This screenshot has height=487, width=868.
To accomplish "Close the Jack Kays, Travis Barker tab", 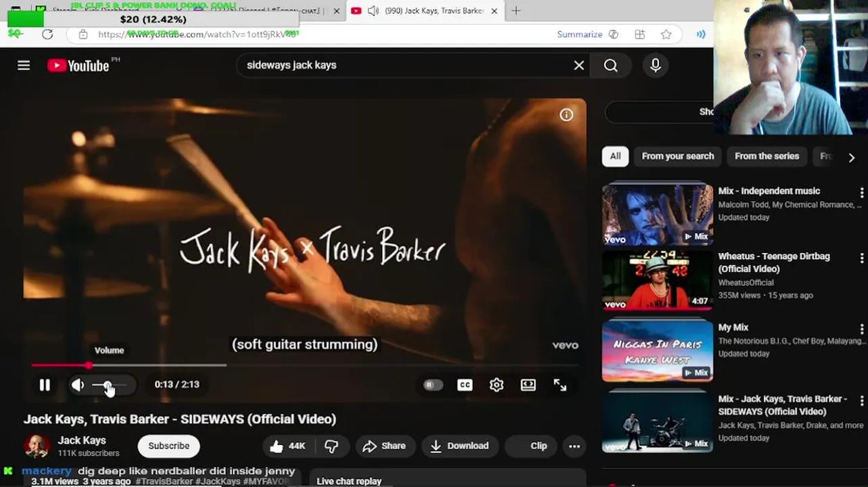I will 494,11.
